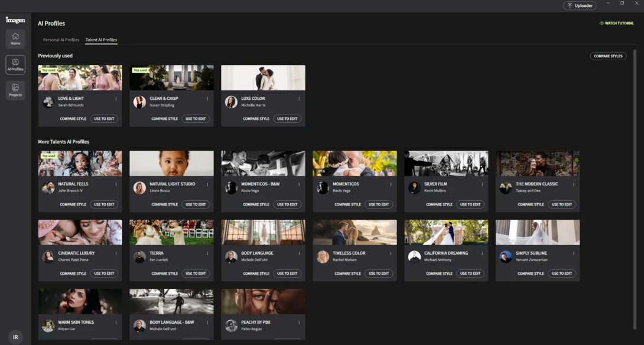
Task: Open more options for Clean & Crisp
Action: coord(207,99)
